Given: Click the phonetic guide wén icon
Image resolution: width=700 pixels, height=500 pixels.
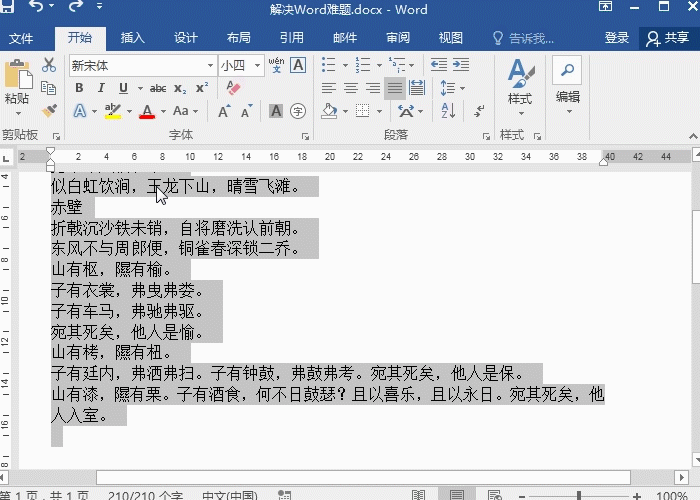Looking at the screenshot, I should (x=276, y=65).
